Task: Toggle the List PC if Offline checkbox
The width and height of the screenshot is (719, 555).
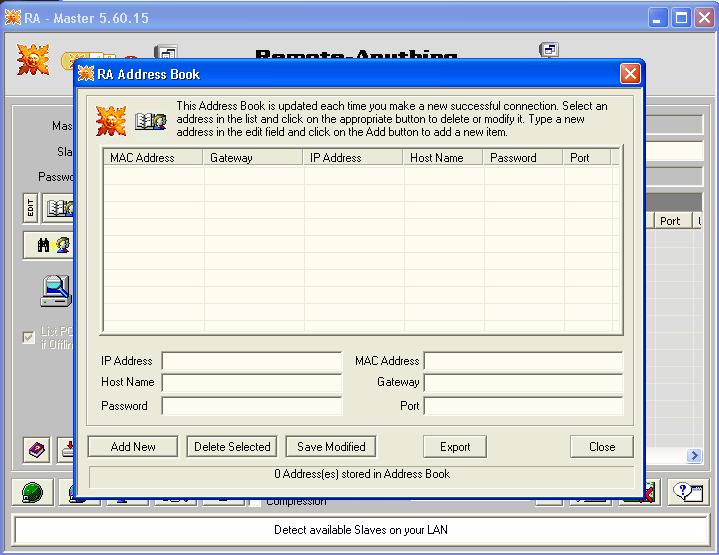Action: [28, 338]
